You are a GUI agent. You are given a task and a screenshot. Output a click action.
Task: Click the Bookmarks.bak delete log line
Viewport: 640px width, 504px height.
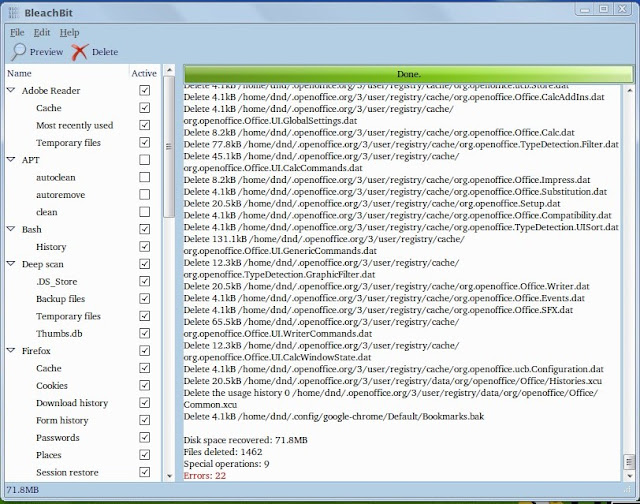333,416
